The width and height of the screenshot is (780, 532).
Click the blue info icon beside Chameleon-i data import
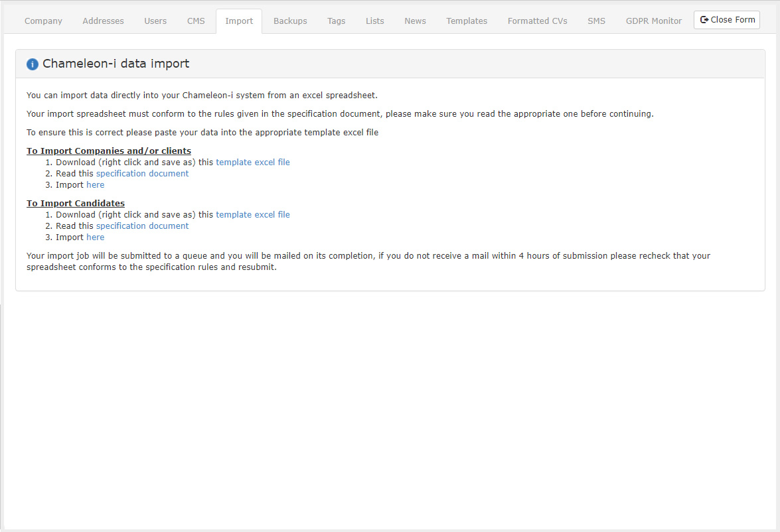tap(33, 64)
